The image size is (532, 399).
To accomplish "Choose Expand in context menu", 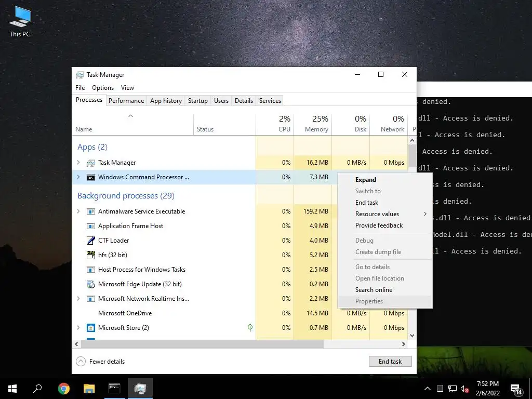I will (385, 180).
